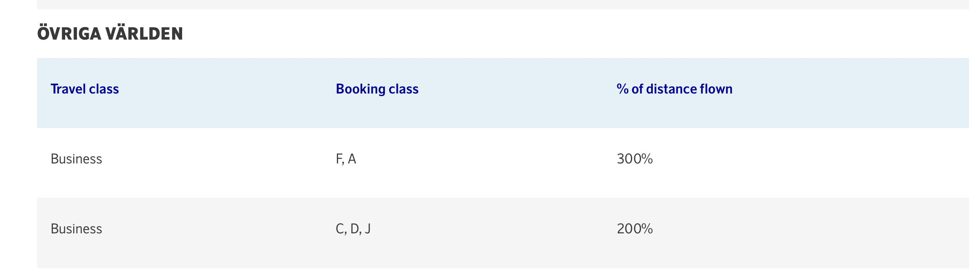Click booking class letter F

(339, 159)
